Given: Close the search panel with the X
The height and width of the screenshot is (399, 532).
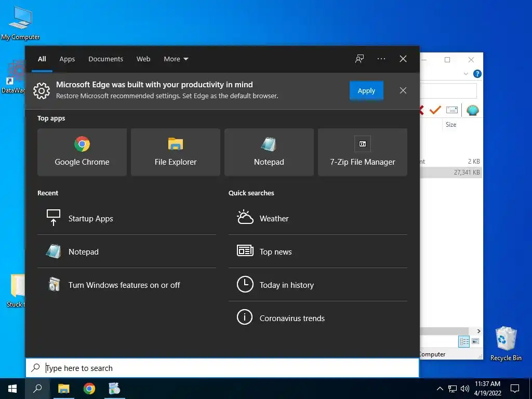Looking at the screenshot, I should tap(403, 59).
